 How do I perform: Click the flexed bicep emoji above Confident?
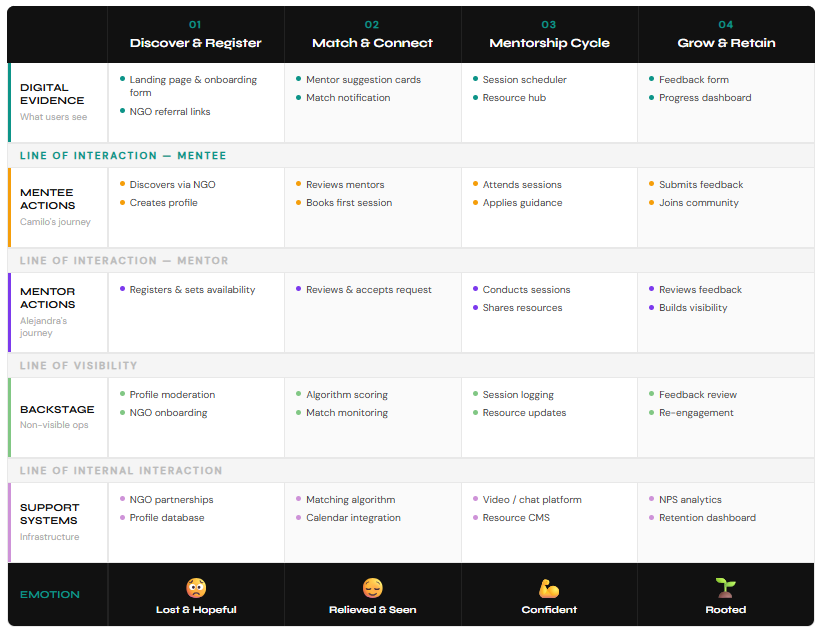[549, 588]
